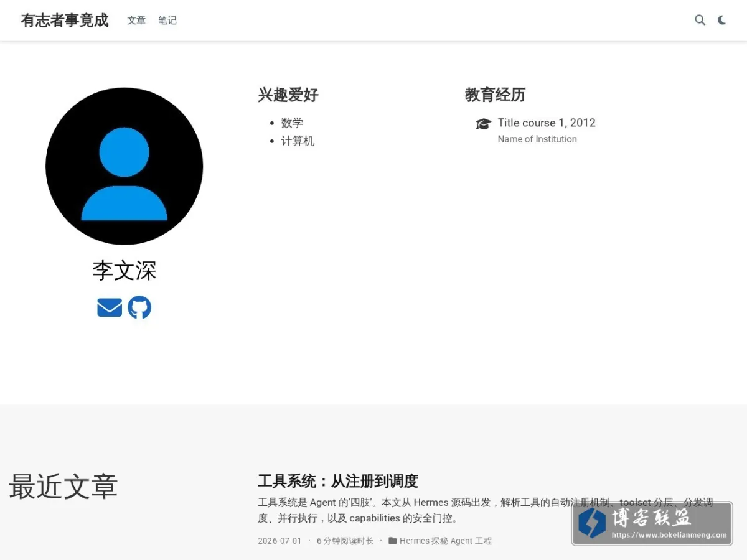The width and height of the screenshot is (747, 560).
Task: Click the graduation cap education icon
Action: click(484, 124)
